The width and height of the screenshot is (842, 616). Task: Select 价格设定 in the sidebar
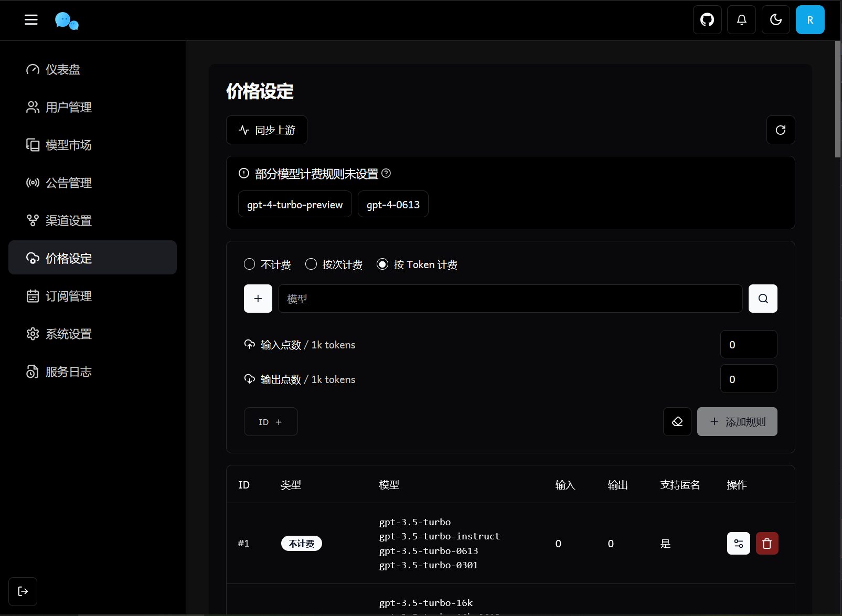coord(92,258)
